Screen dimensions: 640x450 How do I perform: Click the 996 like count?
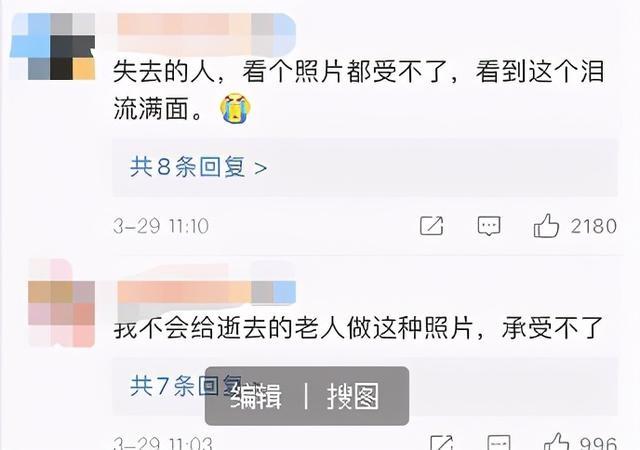click(x=599, y=443)
